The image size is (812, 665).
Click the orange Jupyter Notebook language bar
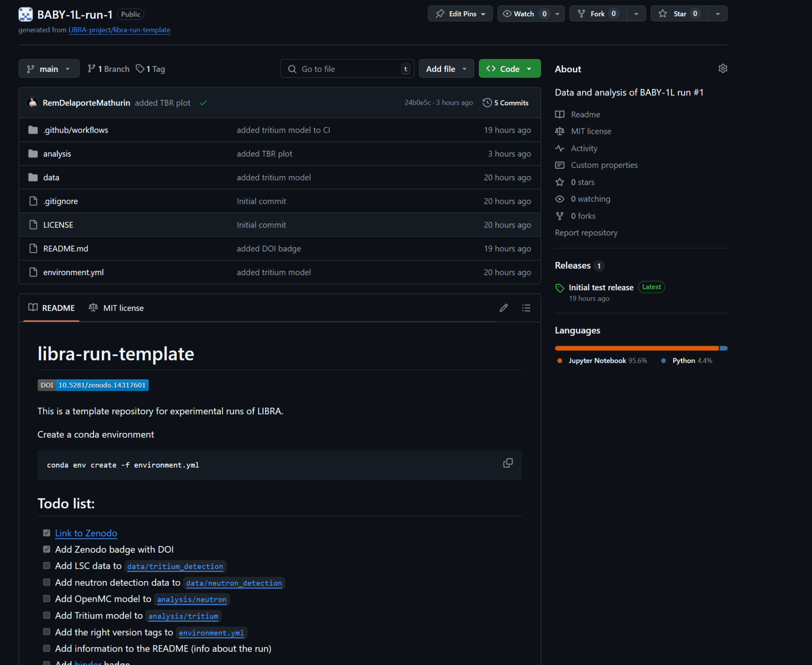[x=637, y=348]
